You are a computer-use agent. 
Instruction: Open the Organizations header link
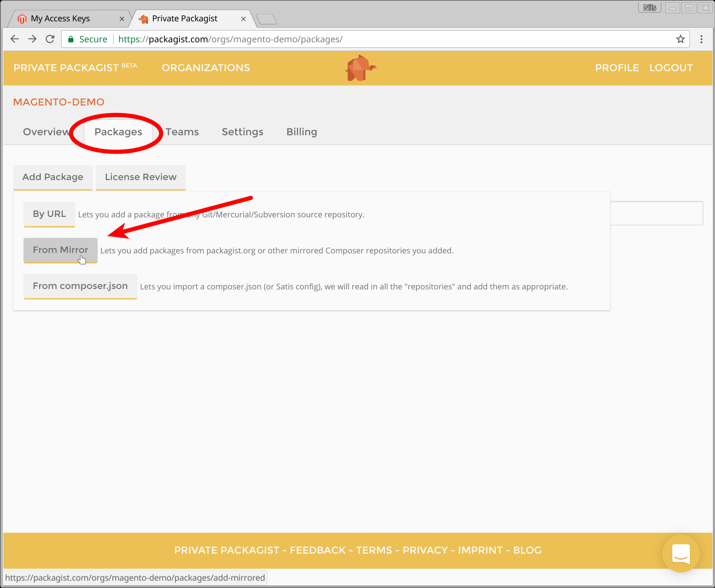(206, 68)
